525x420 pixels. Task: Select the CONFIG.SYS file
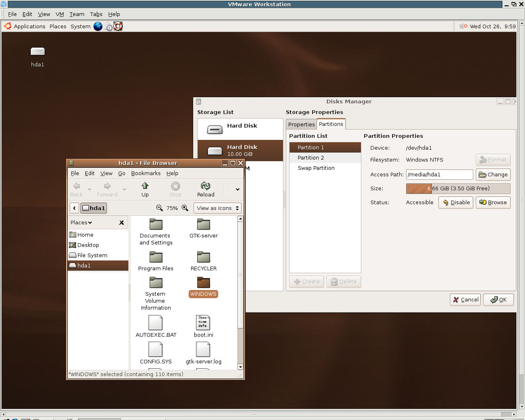tap(156, 353)
